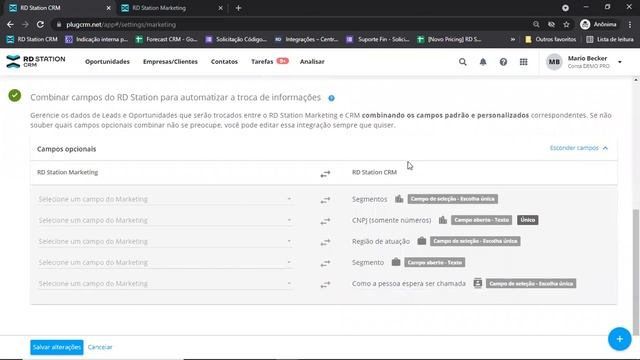
Task: Open the help question mark icon
Action: (503, 62)
